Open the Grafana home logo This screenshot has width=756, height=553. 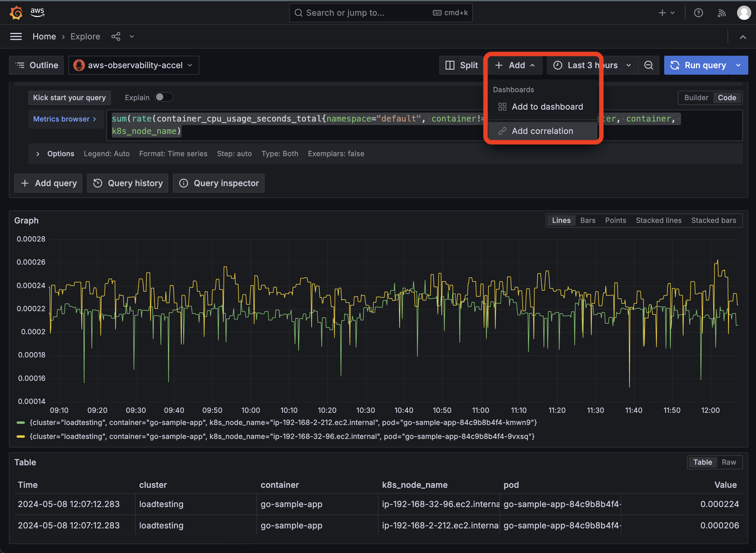point(16,12)
